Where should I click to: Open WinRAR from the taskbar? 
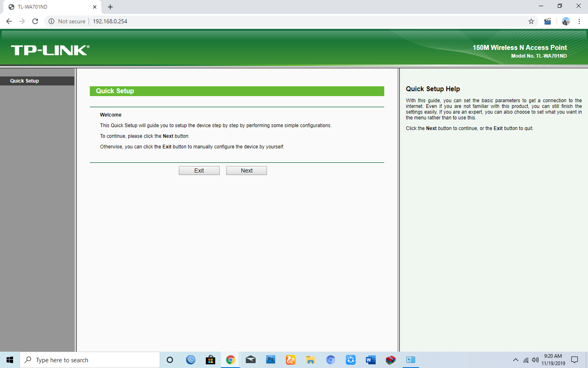tap(390, 360)
